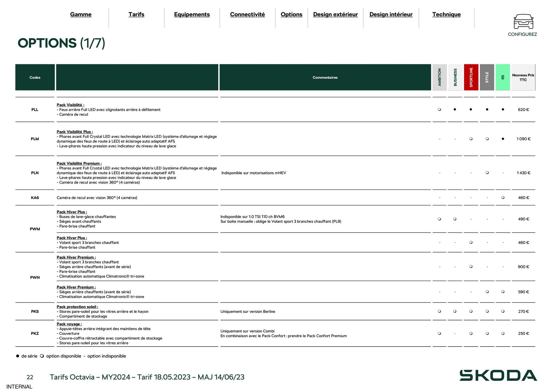Click the 590 € price
Viewport: 555px width, 392px height.
[x=523, y=292]
